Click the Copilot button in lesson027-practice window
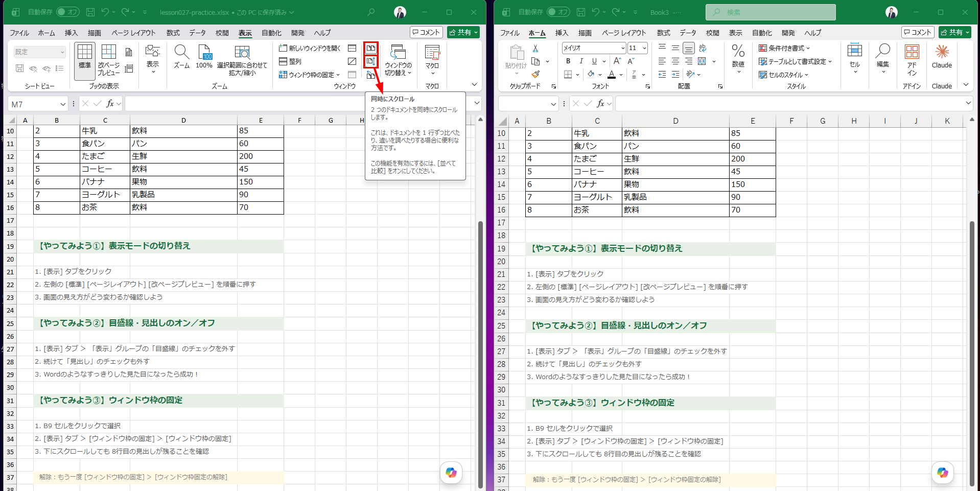Screen dimensions: 980x491 coord(451,473)
